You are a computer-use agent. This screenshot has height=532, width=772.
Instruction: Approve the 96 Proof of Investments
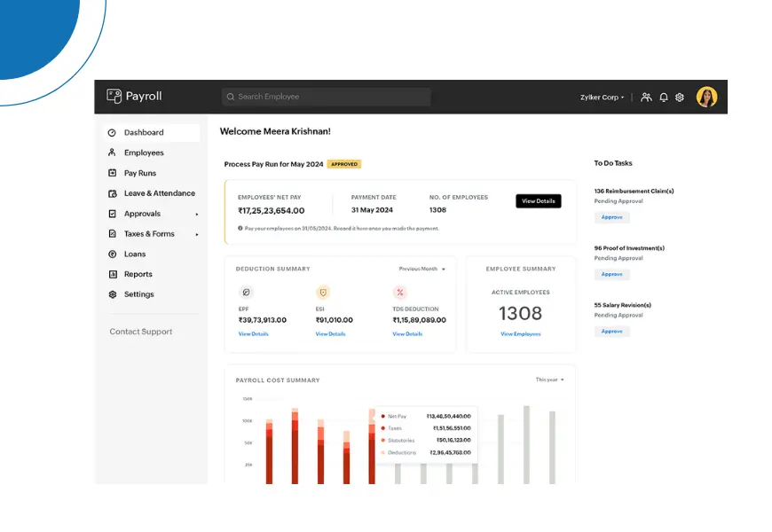tap(612, 274)
